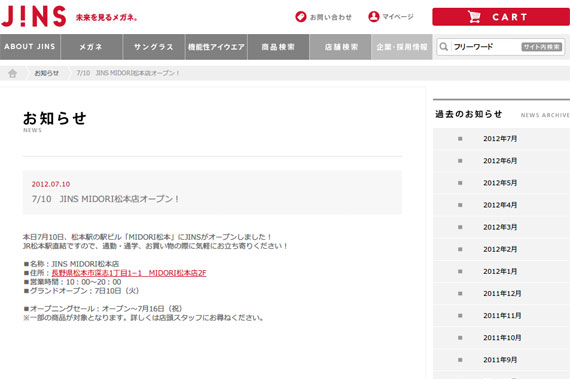This screenshot has height=379, width=570.
Task: Click the お知らせ page heading
Action: tap(55, 118)
